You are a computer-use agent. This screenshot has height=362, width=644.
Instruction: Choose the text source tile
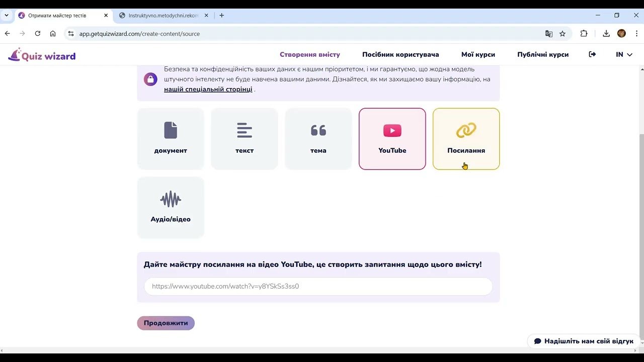click(245, 139)
